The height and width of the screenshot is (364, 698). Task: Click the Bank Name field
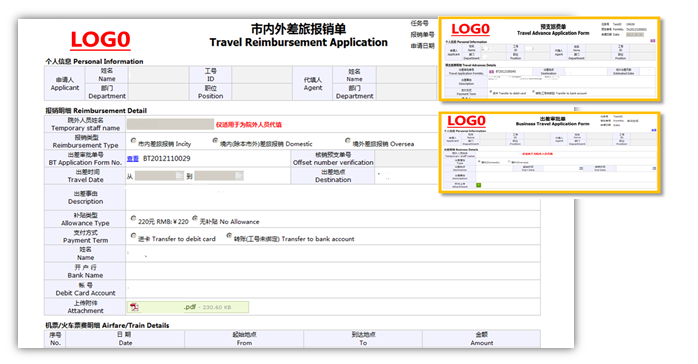333,271
